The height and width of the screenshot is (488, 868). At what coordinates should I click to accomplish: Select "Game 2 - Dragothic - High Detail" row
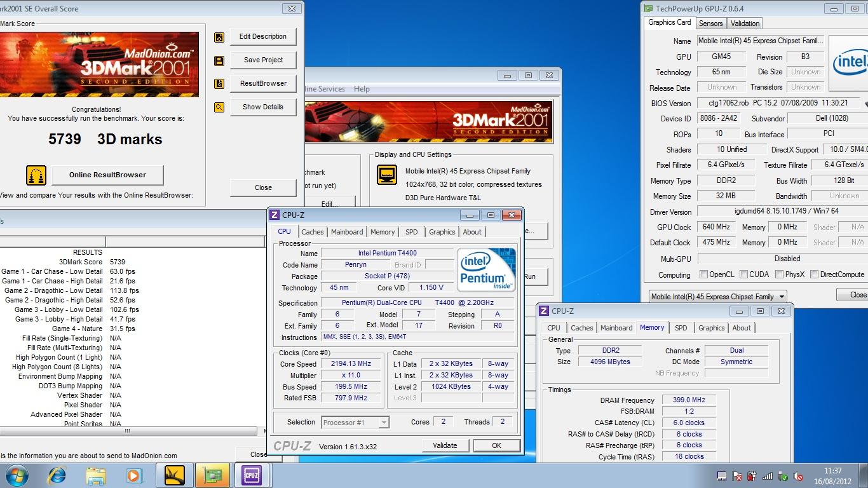pyautogui.click(x=132, y=300)
